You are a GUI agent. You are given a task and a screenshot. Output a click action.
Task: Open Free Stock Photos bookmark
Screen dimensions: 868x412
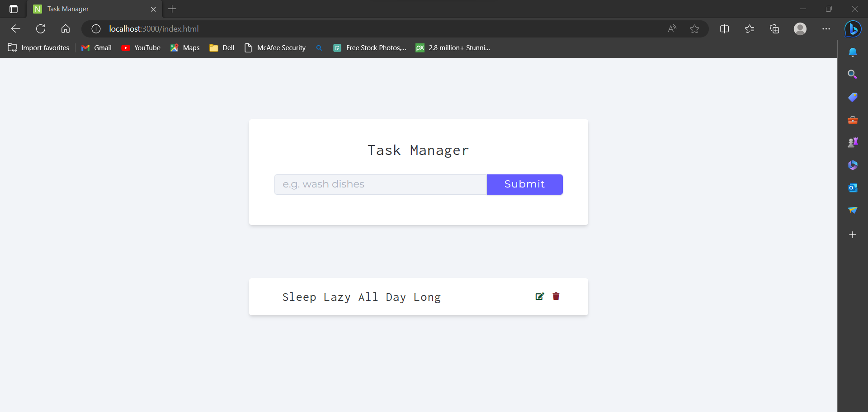click(370, 48)
